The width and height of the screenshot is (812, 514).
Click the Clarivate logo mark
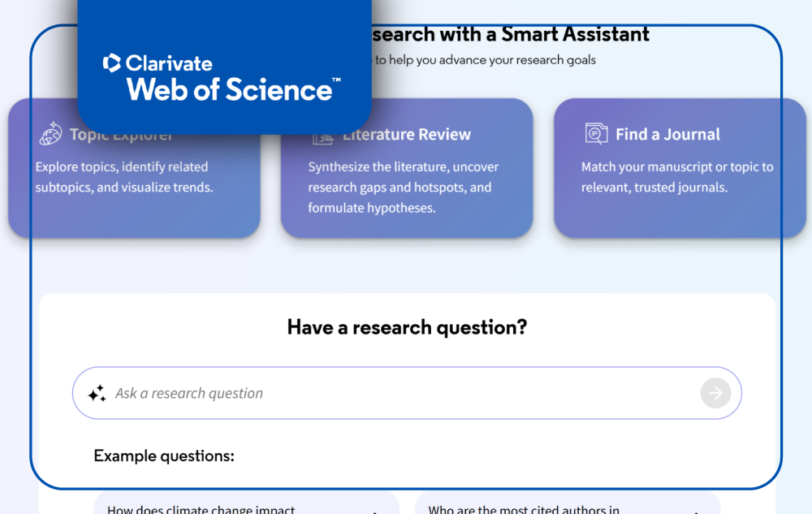112,63
